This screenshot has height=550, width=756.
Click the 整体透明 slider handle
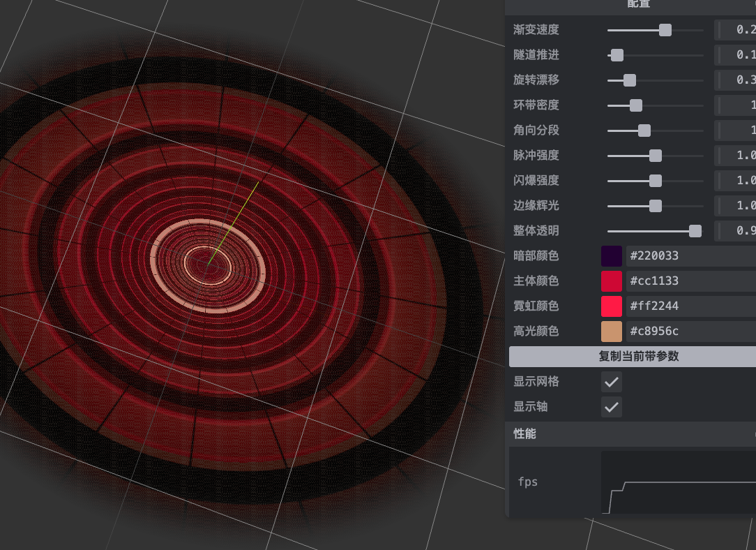click(695, 230)
